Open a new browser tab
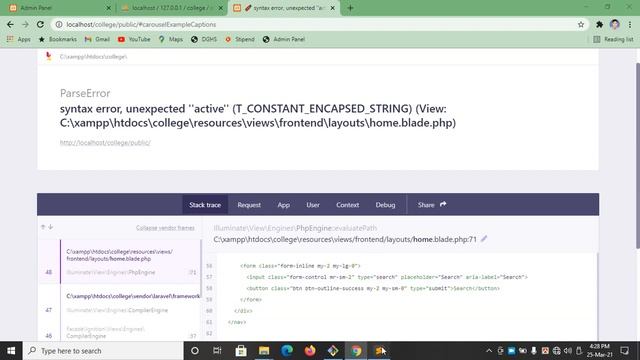The image size is (640, 360). pos(350,8)
